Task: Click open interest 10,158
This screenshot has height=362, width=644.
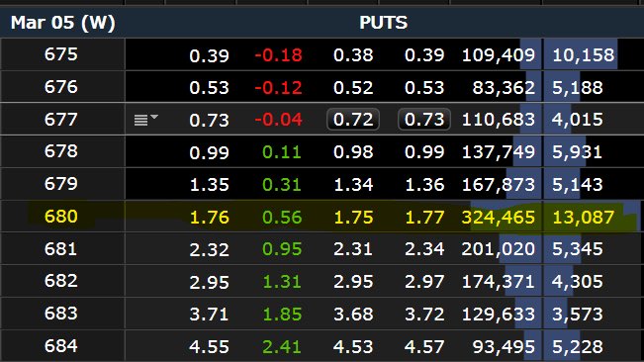Action: point(584,55)
